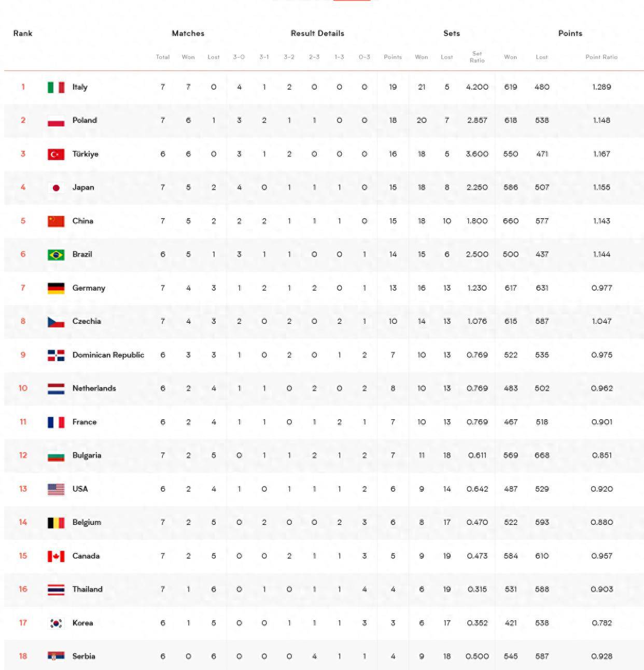644x670 pixels.
Task: Click the Result Details group header
Action: [317, 33]
